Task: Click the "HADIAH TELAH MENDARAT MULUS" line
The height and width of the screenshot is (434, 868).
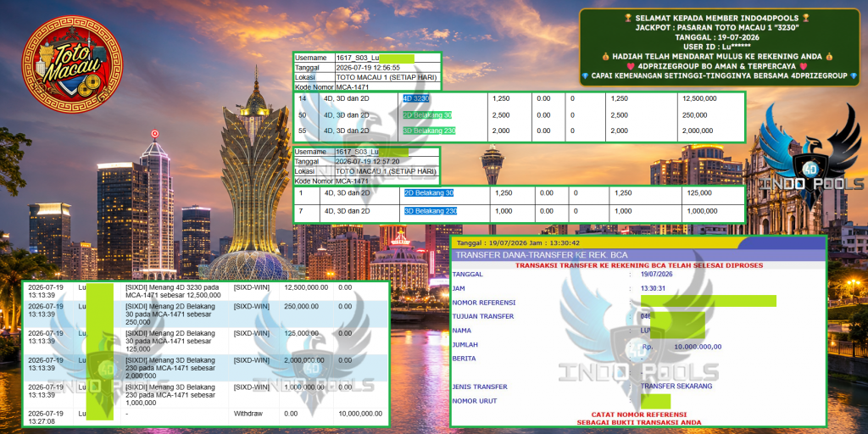Action: [719, 57]
